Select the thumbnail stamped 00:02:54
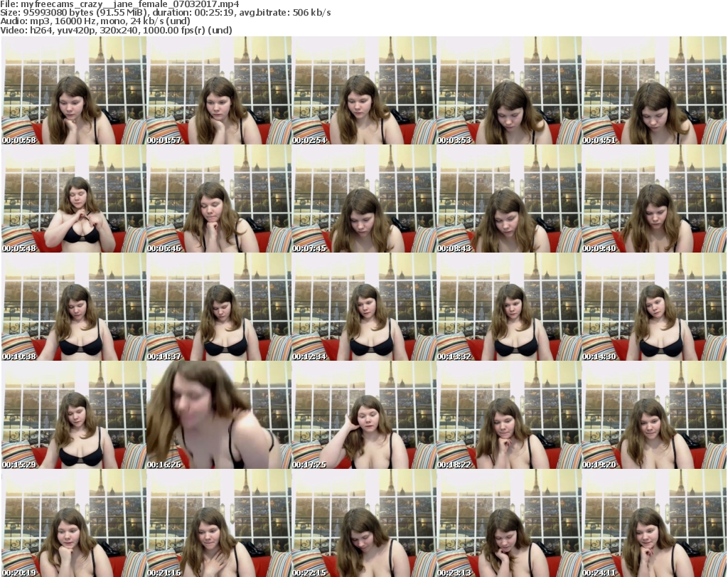 364,90
